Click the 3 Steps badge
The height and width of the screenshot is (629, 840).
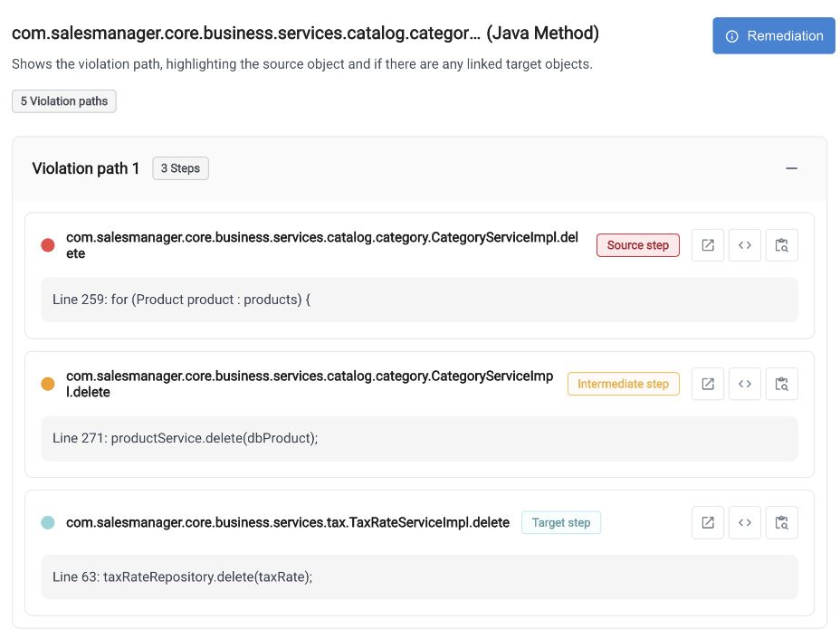coord(180,168)
